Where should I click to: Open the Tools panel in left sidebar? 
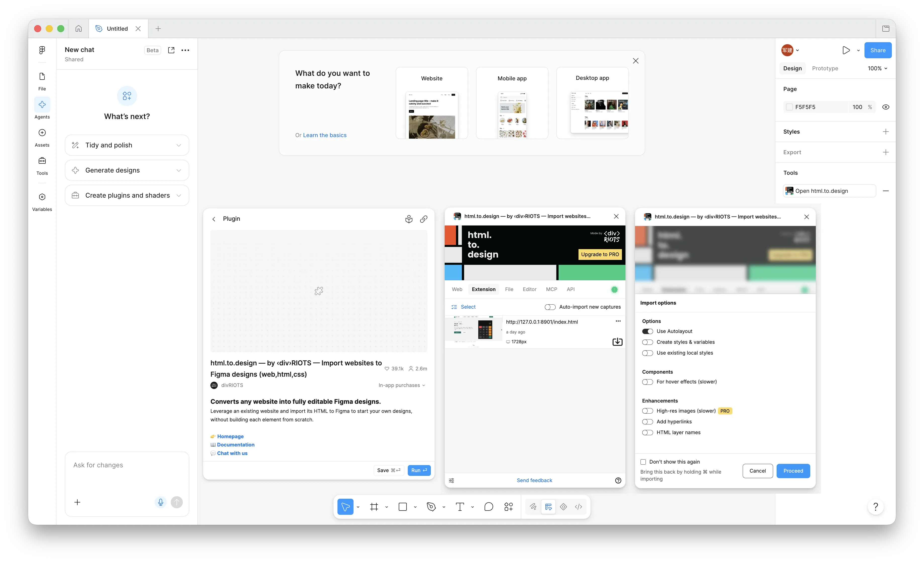[42, 165]
